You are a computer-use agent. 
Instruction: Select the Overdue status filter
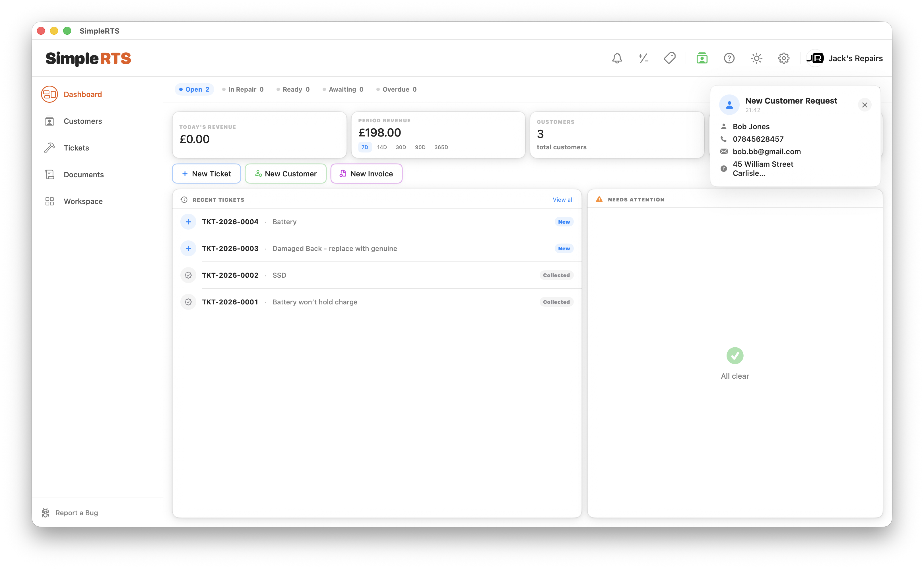pyautogui.click(x=397, y=89)
